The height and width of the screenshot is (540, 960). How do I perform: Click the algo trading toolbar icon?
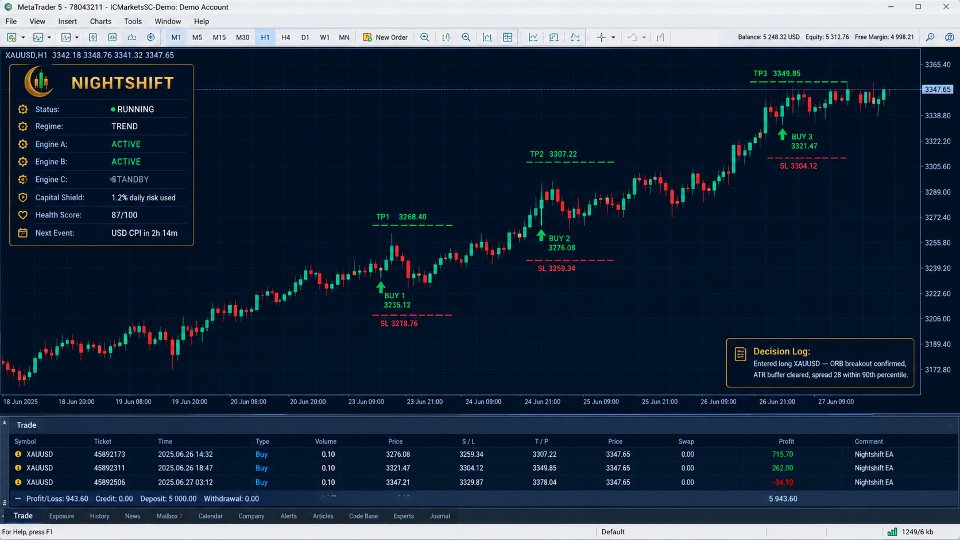660,37
